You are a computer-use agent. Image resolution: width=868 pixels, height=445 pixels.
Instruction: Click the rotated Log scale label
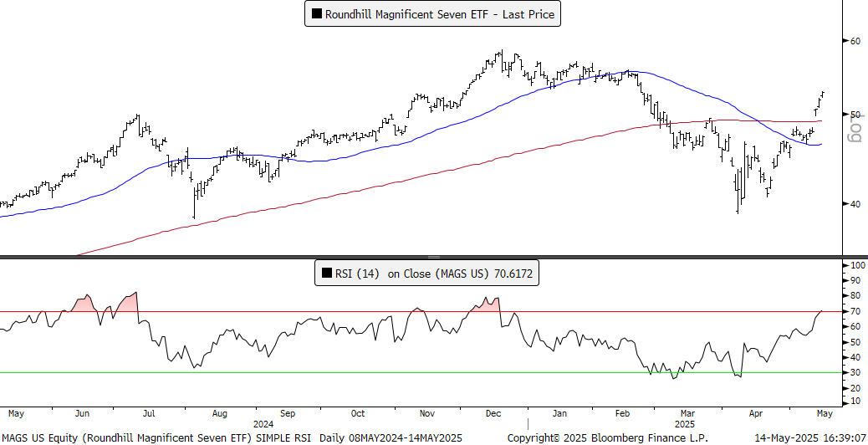tap(856, 127)
